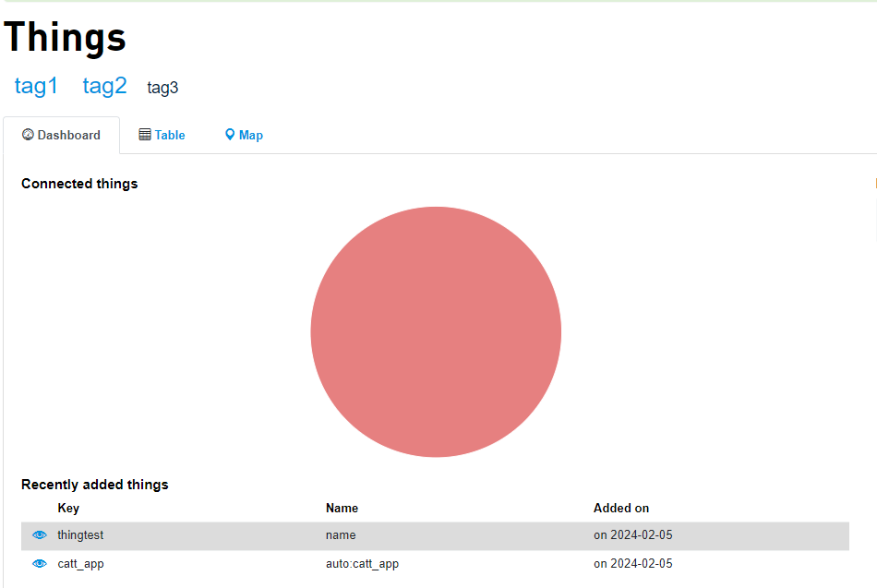Filter things by tag1
The image size is (877, 588).
coord(36,86)
